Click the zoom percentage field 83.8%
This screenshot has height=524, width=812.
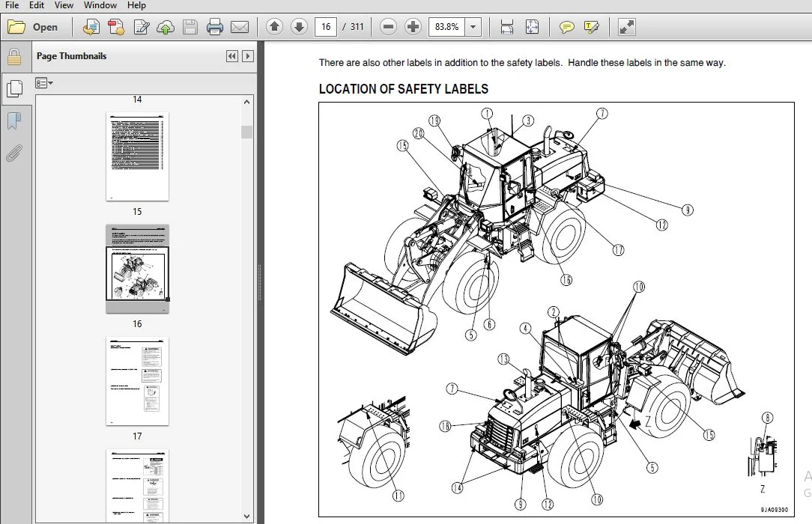(447, 27)
